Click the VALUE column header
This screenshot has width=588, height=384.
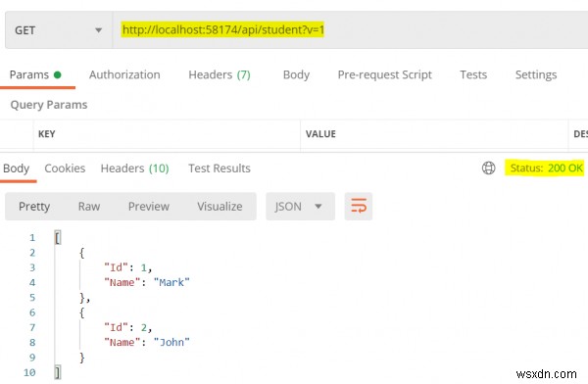point(320,134)
